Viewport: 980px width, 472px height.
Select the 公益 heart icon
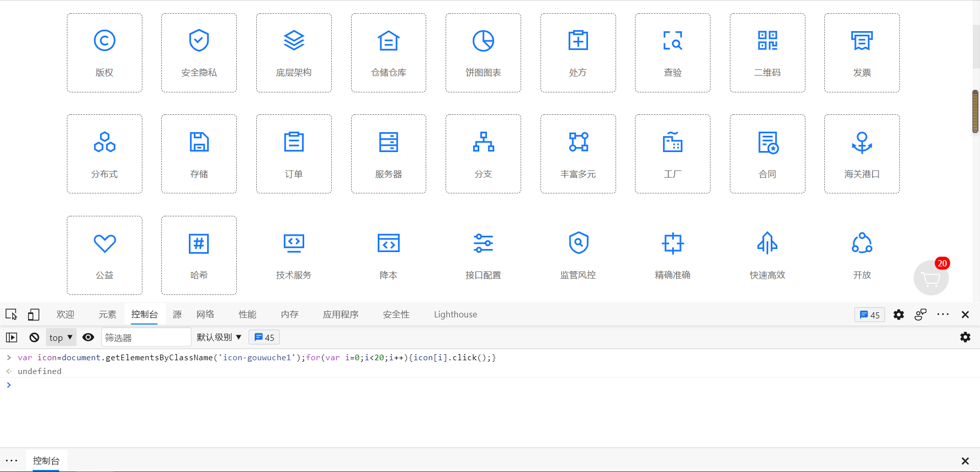tap(105, 243)
